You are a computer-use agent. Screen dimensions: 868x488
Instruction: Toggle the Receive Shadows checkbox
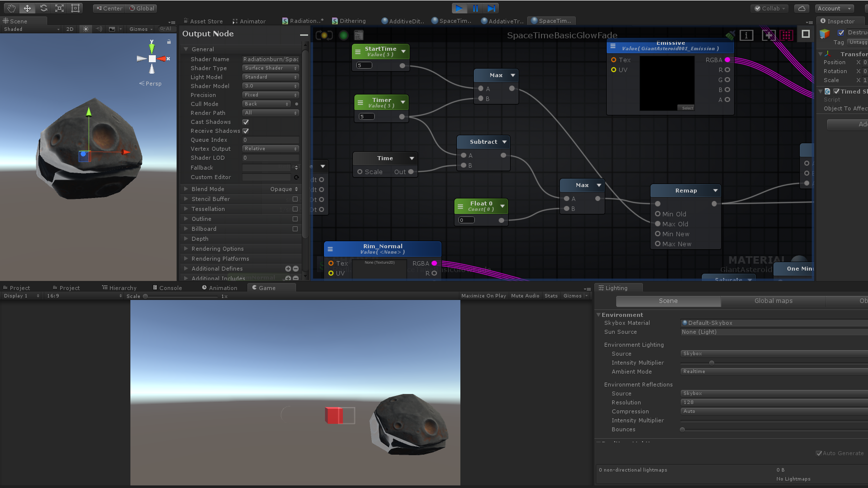click(245, 131)
